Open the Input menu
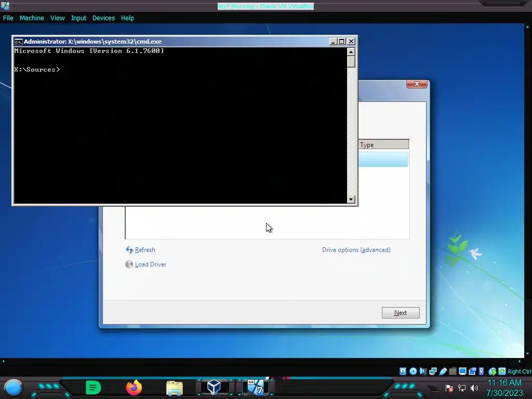 [78, 18]
